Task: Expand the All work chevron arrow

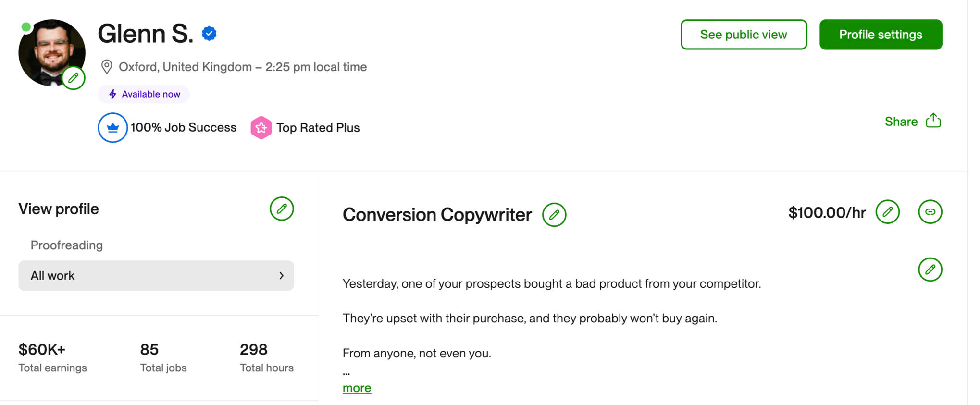Action: click(x=282, y=276)
